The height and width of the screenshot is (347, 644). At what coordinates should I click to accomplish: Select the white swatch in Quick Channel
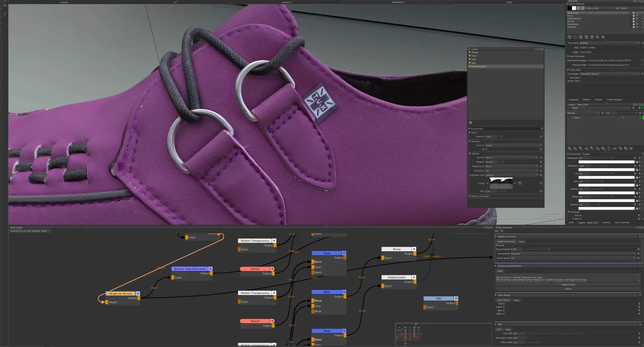tap(574, 8)
